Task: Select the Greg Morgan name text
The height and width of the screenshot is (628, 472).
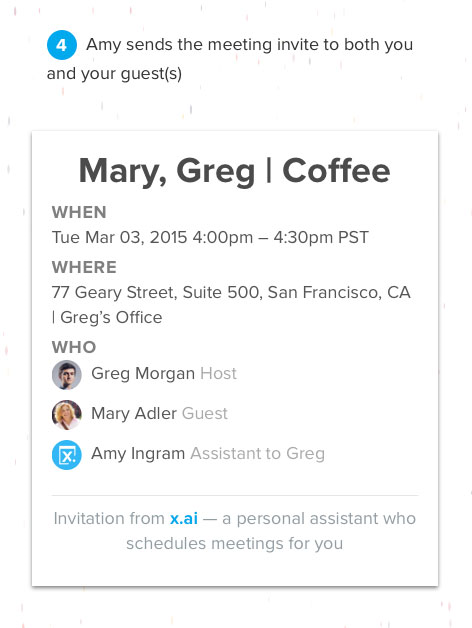Action: 143,374
